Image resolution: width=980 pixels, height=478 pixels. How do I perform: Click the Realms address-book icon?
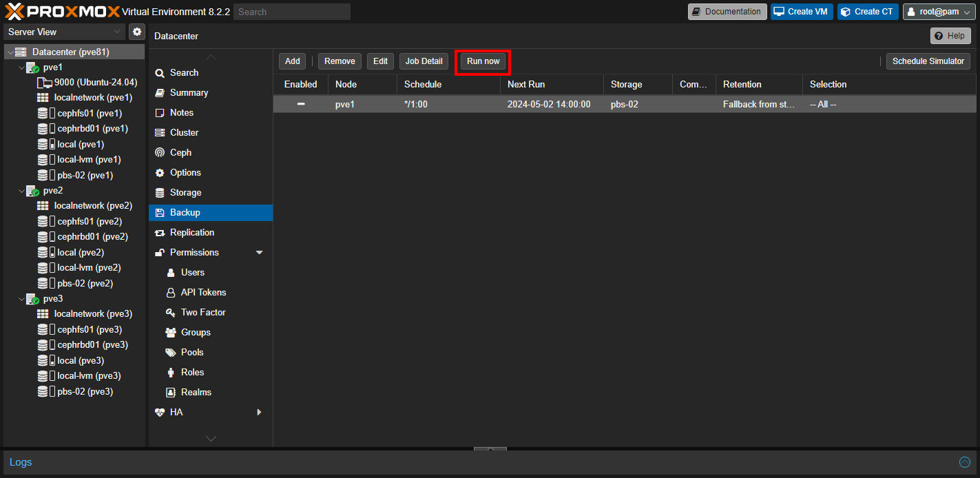tap(171, 393)
